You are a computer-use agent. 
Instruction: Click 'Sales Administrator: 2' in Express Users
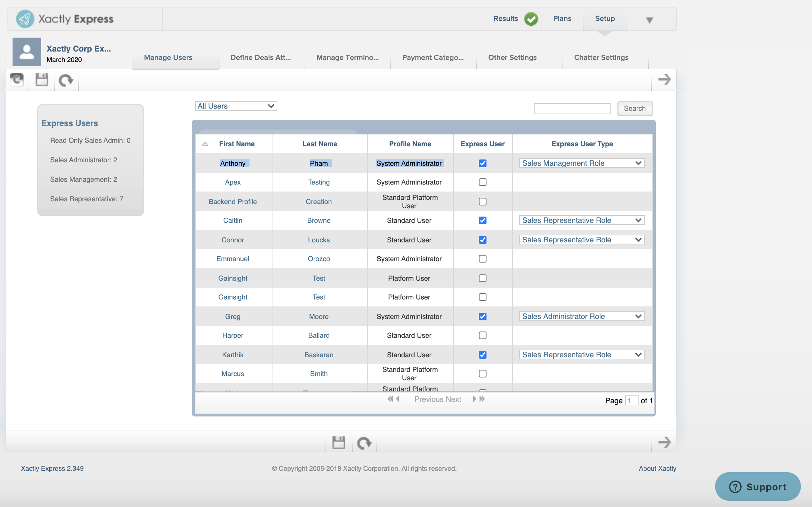[84, 160]
